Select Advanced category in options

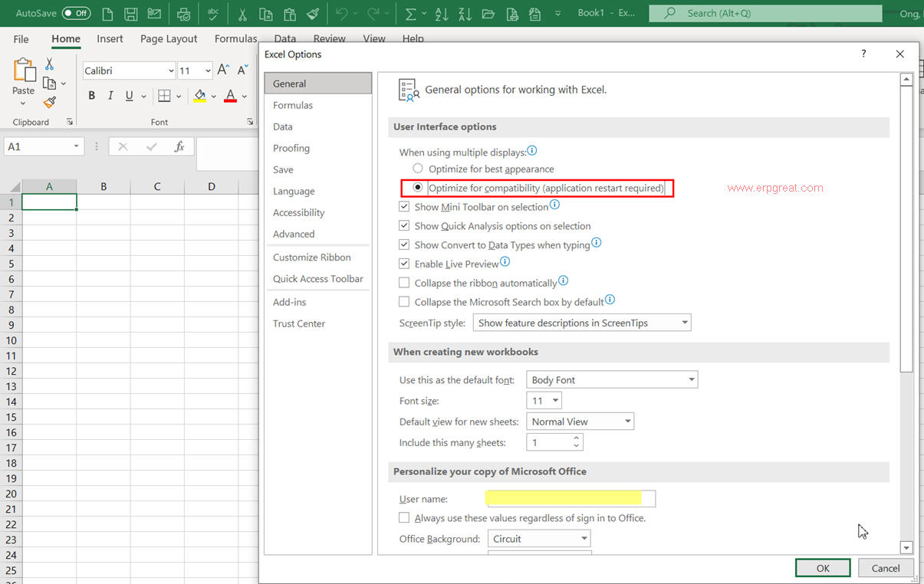pos(317,234)
